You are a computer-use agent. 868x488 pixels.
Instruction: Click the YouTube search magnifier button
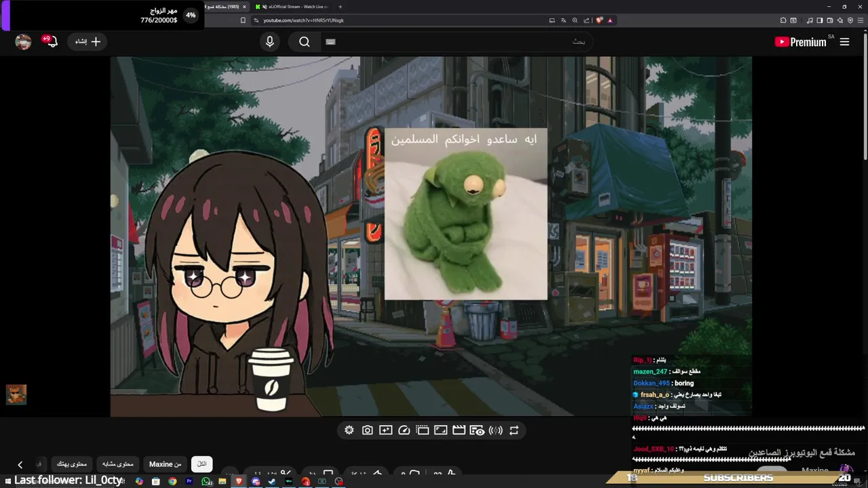[304, 42]
